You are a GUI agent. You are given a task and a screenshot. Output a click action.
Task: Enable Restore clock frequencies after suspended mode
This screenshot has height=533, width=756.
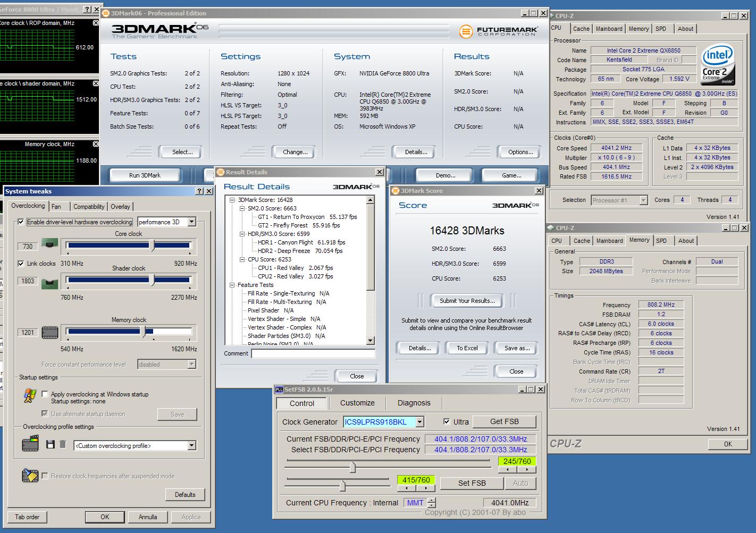coord(45,476)
